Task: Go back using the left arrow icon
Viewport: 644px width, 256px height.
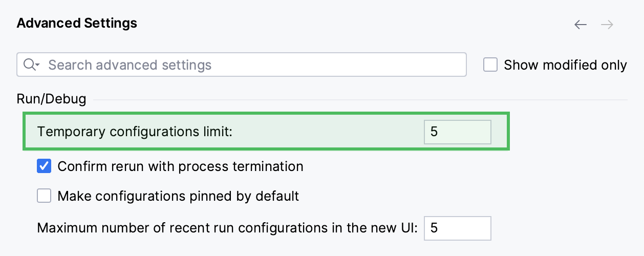Action: pyautogui.click(x=580, y=25)
